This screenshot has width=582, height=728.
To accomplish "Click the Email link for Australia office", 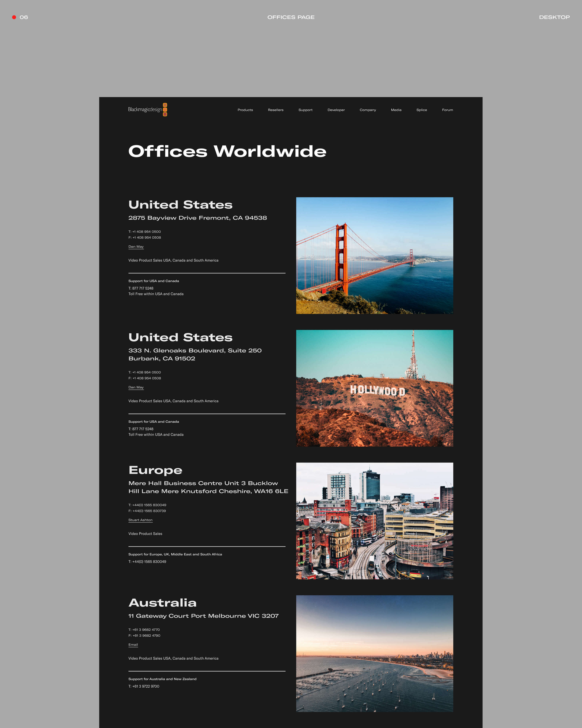I will point(133,645).
